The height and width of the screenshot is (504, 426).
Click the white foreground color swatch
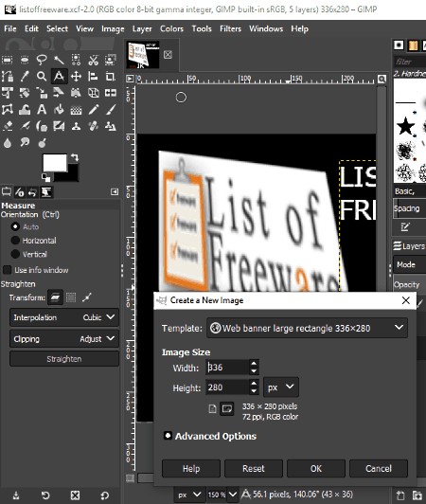point(55,163)
